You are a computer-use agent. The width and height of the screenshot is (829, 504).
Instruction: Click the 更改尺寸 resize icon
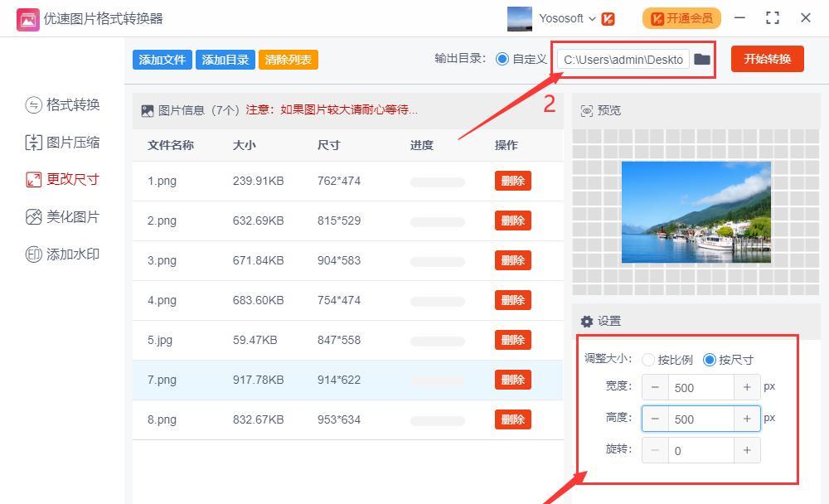33,180
